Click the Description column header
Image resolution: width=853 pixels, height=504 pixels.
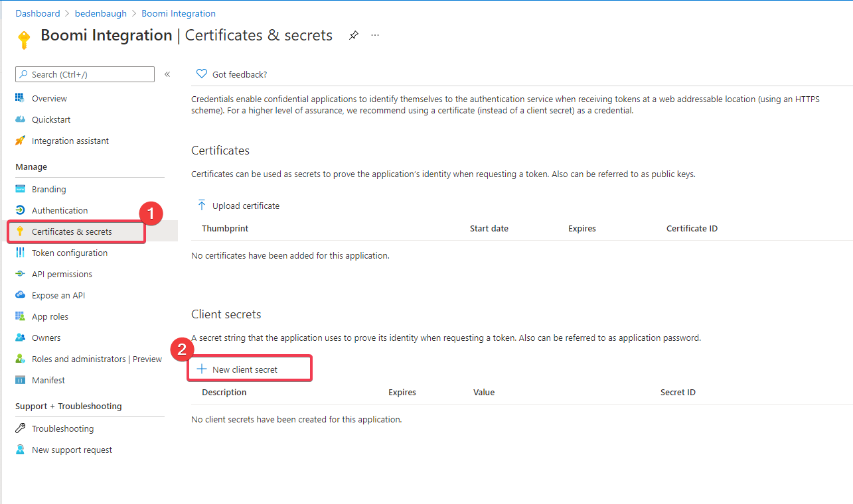point(224,392)
